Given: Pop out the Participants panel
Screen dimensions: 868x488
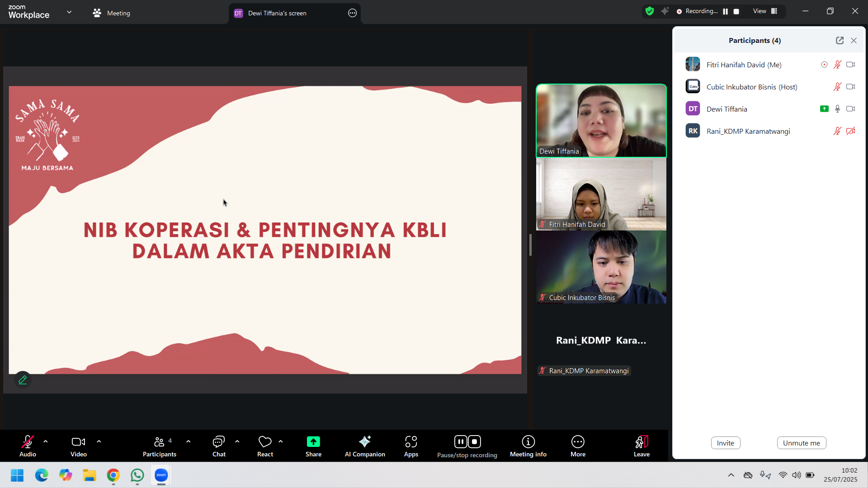Looking at the screenshot, I should tap(840, 40).
